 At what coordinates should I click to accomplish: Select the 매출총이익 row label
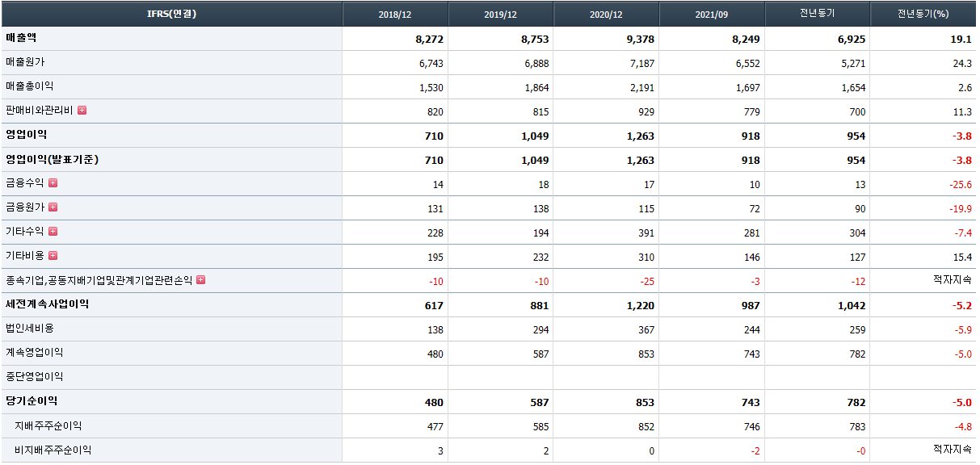pyautogui.click(x=30, y=86)
